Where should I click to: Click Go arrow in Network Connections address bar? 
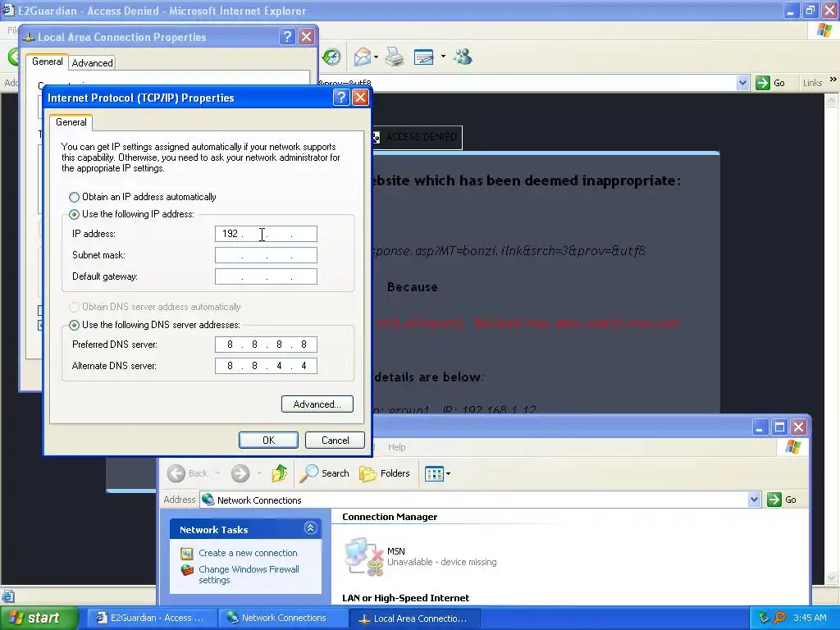point(774,500)
